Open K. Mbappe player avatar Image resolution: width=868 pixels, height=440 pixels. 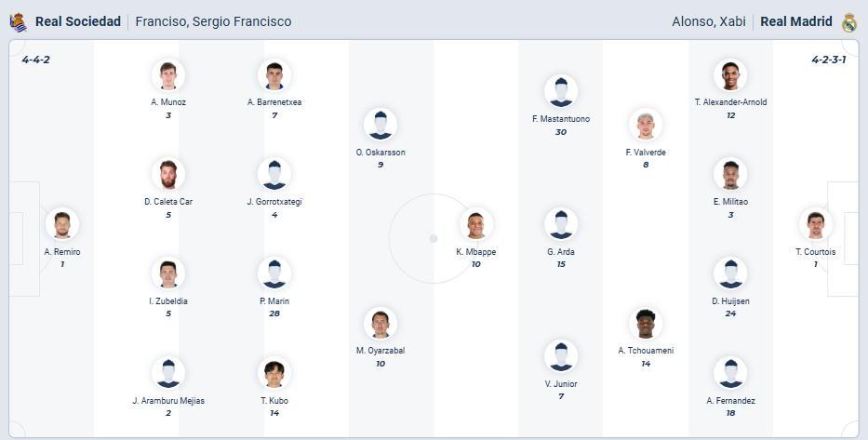coord(476,224)
